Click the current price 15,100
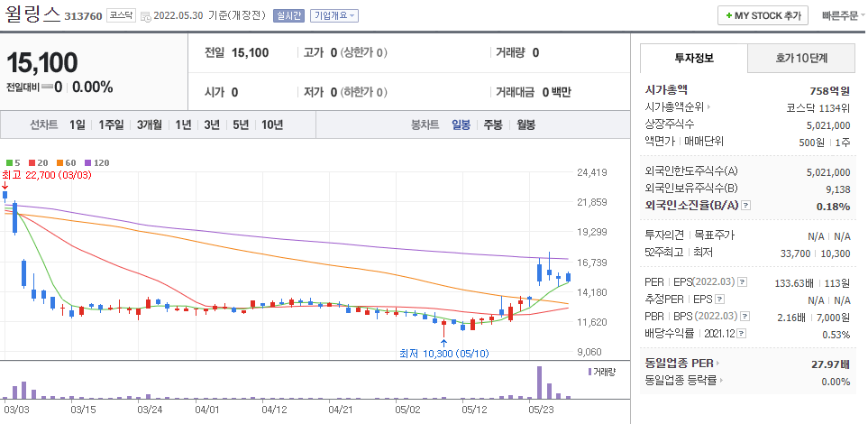This screenshot has width=868, height=424. [x=42, y=63]
